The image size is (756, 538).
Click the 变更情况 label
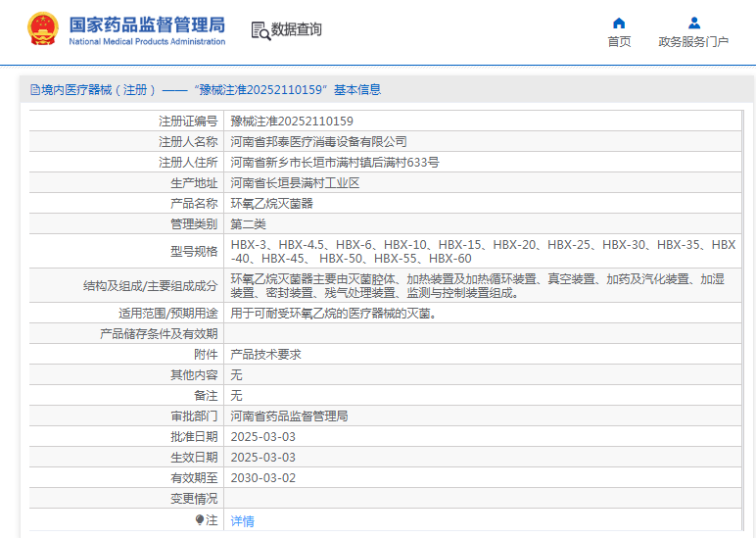[x=194, y=499]
